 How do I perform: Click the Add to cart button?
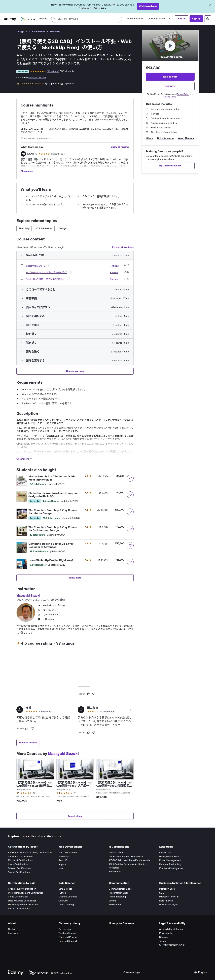click(170, 77)
